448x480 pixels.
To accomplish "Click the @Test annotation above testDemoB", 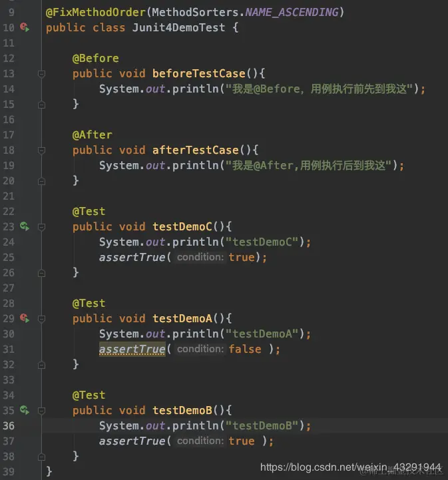I will point(89,395).
